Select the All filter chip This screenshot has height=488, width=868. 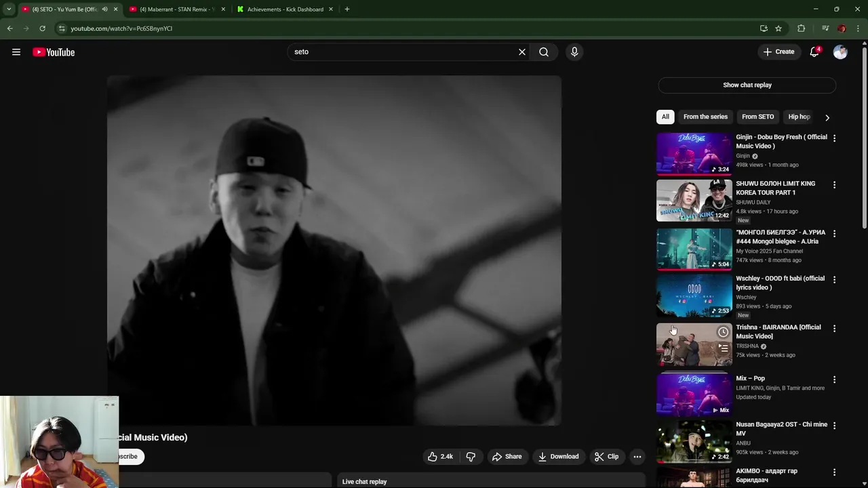665,117
